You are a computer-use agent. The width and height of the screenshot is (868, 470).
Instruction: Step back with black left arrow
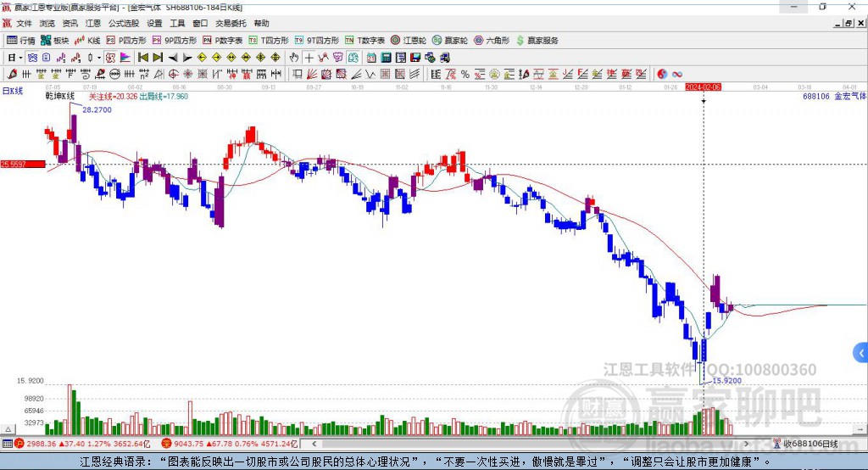click(173, 57)
